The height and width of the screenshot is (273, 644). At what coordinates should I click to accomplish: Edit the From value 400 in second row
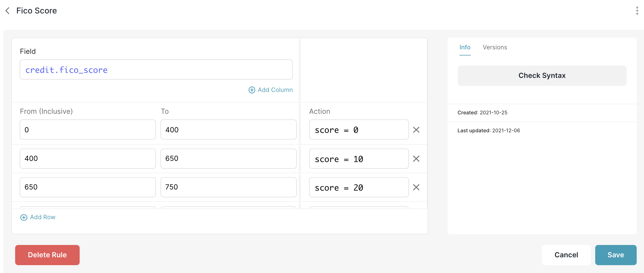point(88,159)
